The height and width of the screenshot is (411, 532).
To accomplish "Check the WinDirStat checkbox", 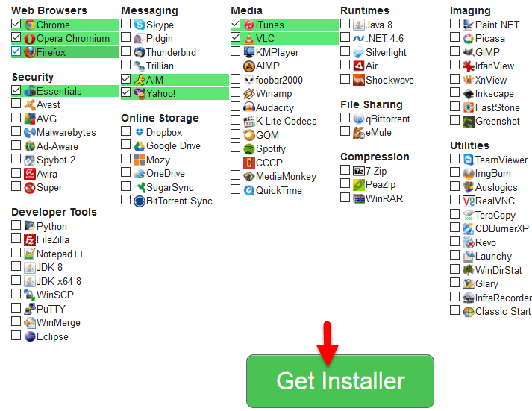I will (454, 269).
